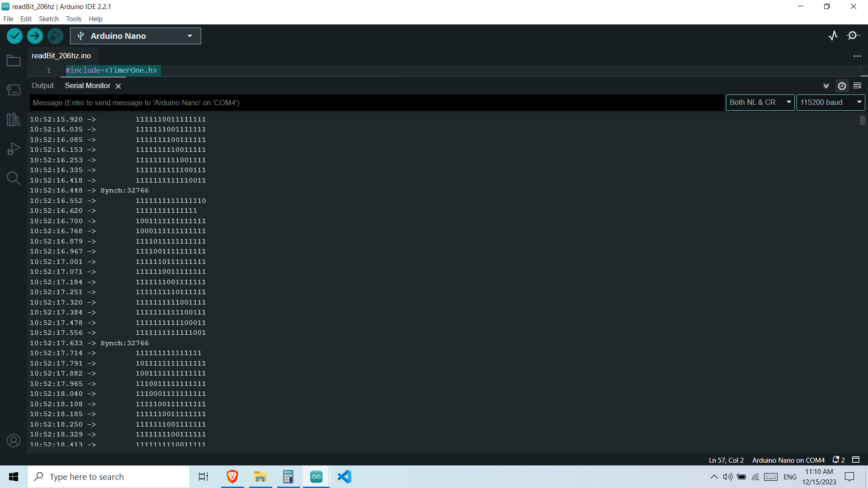Open the 115200 baud rate selector
Screen dimensions: 868x488
(x=830, y=102)
